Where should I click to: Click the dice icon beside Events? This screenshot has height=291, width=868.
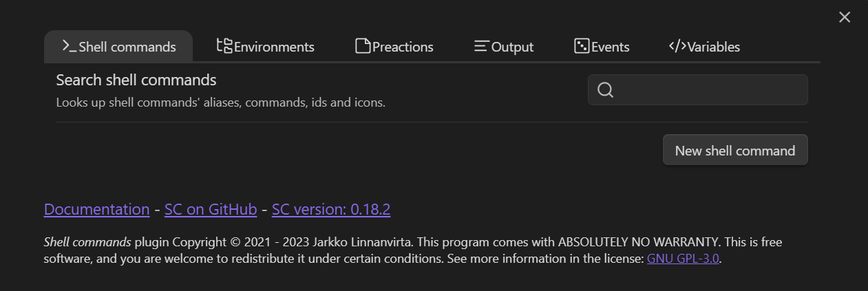click(582, 46)
